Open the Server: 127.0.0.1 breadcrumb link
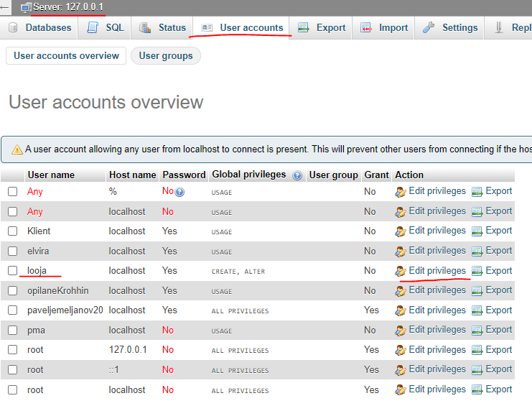 68,7
